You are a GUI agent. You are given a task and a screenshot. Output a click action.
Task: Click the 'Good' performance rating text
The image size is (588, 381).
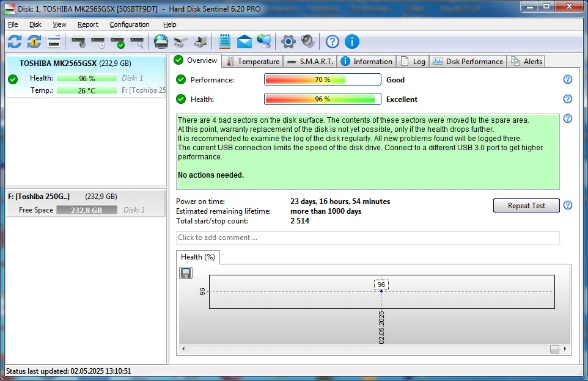(395, 80)
